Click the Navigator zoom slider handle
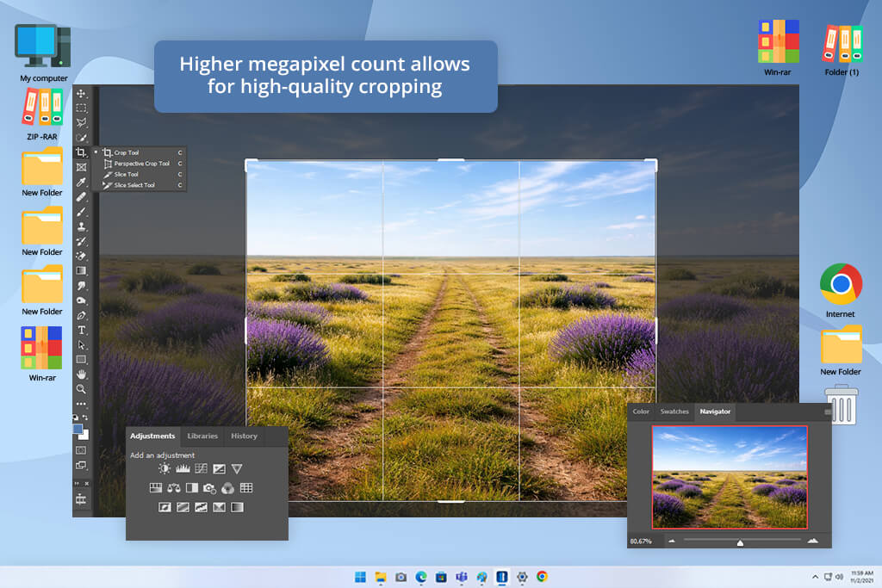This screenshot has width=882, height=588. click(740, 542)
